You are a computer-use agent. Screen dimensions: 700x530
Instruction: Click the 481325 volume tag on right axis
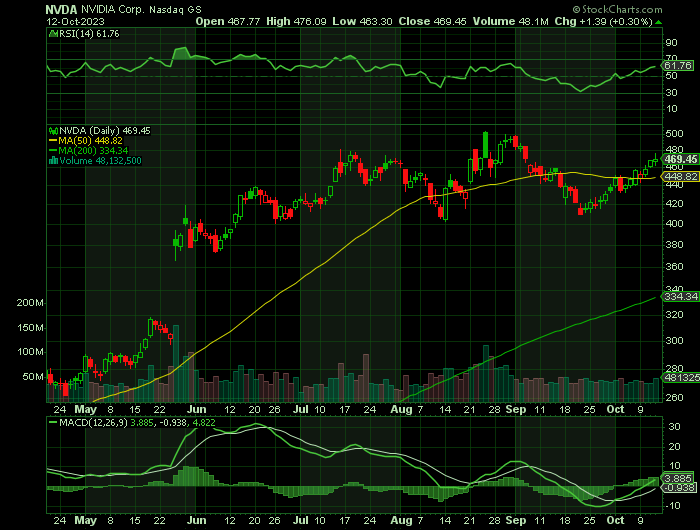681,378
